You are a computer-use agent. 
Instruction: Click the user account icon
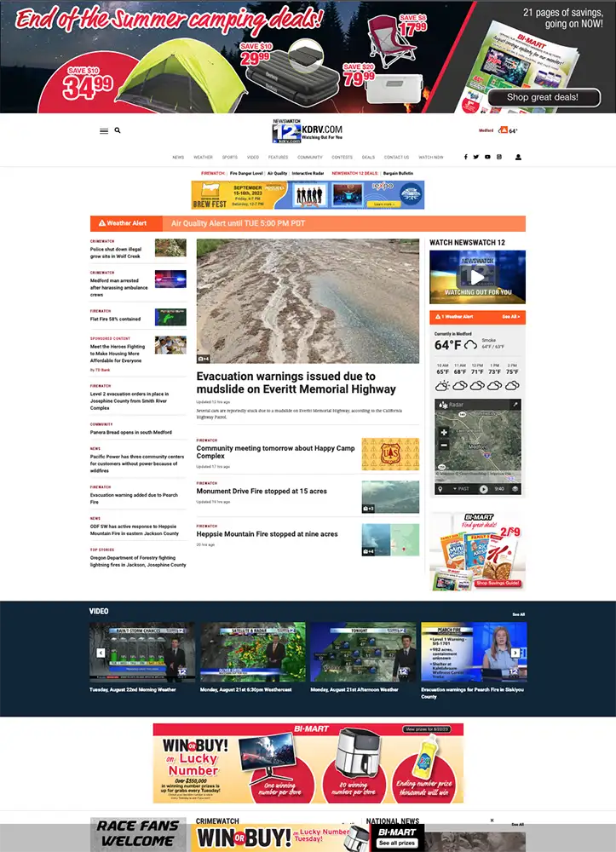point(518,157)
